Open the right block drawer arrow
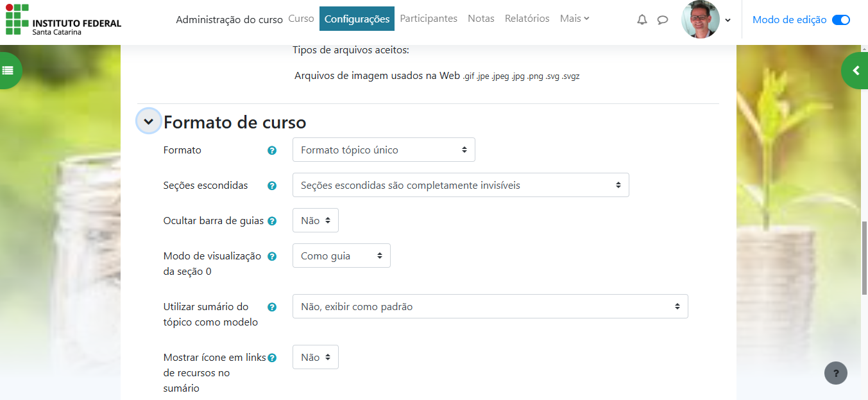Viewport: 868px width, 400px height. pyautogui.click(x=856, y=71)
